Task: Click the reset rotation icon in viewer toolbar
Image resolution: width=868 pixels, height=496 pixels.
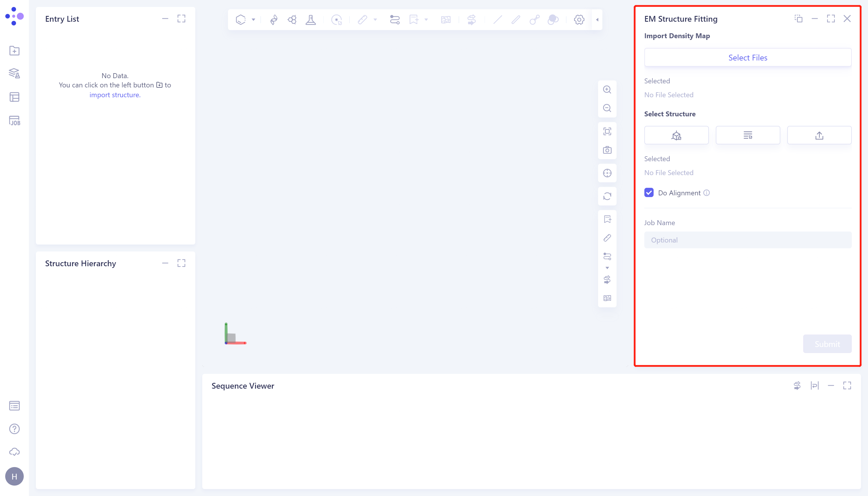Action: (607, 196)
